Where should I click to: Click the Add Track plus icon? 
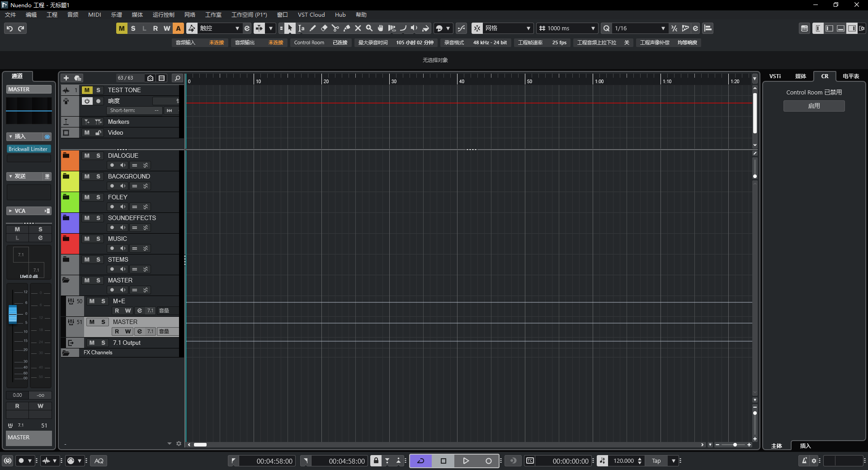[x=66, y=78]
